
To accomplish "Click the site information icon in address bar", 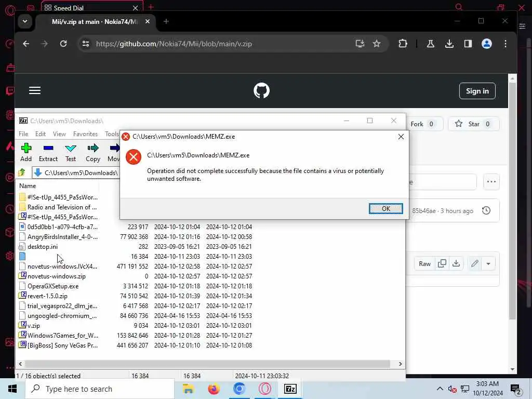I will (86, 44).
